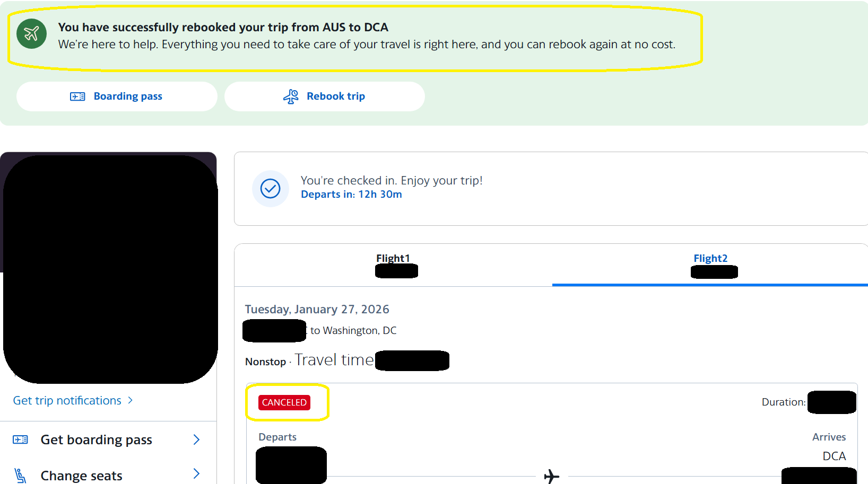868x484 pixels.
Task: Click the seat icon next to Change seats
Action: 20,476
